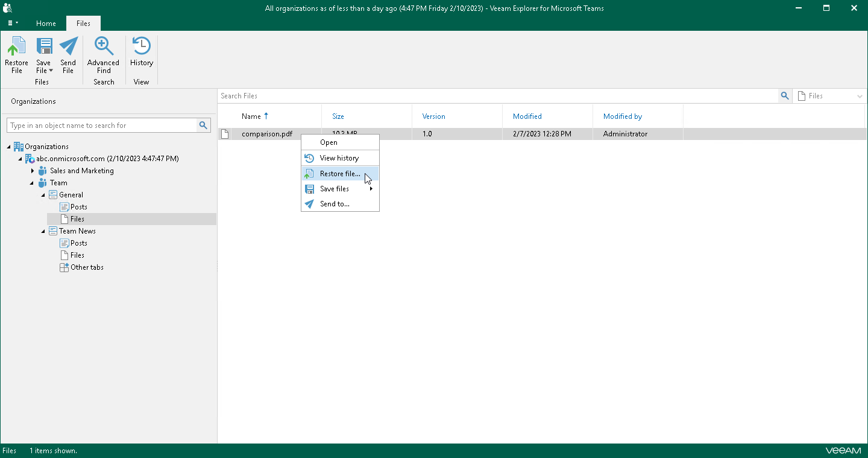The width and height of the screenshot is (868, 458).
Task: Choose Open from the context menu
Action: pos(340,142)
